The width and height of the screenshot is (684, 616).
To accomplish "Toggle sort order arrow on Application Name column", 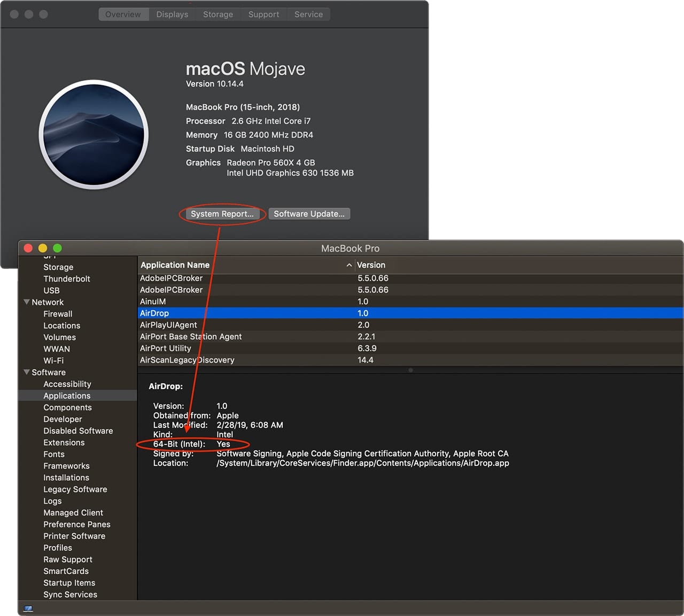I will [349, 265].
